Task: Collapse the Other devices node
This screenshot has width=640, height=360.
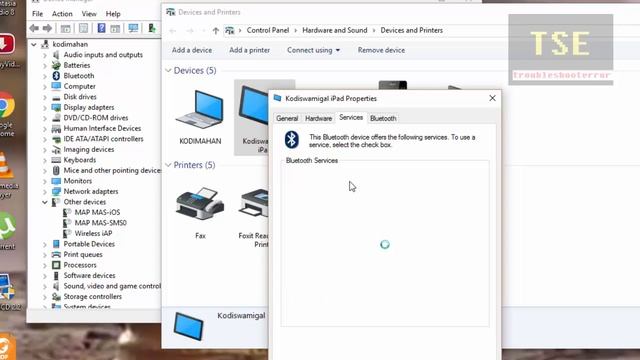Action: point(45,202)
